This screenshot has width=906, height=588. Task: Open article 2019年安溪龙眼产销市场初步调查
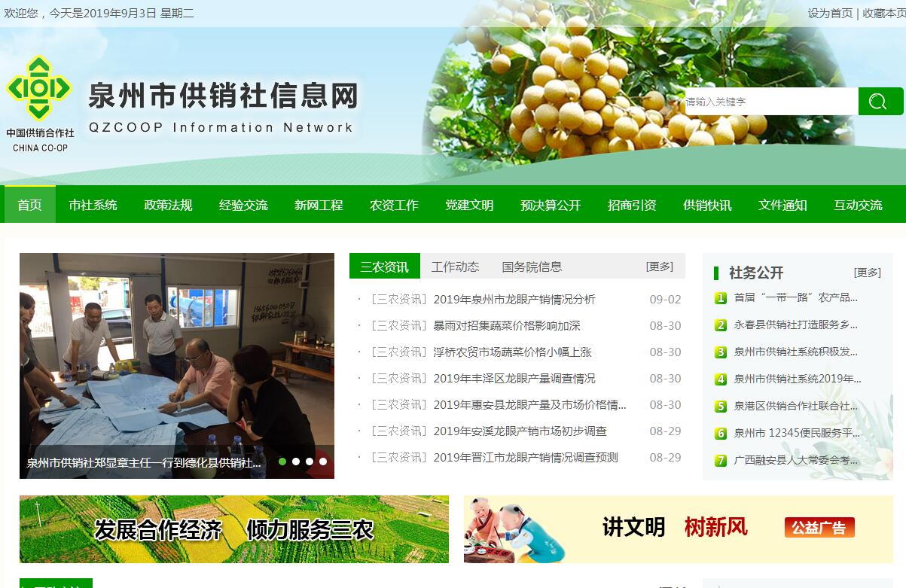tap(520, 431)
